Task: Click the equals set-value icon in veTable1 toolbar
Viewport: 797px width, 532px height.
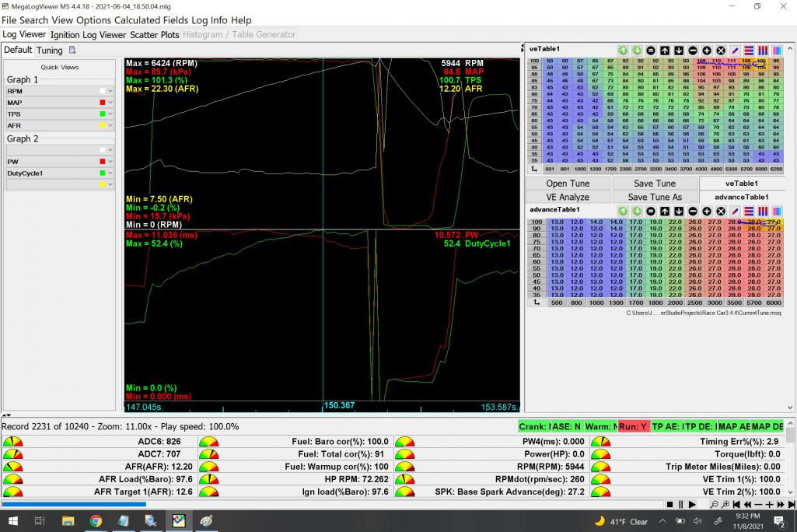Action: 651,51
